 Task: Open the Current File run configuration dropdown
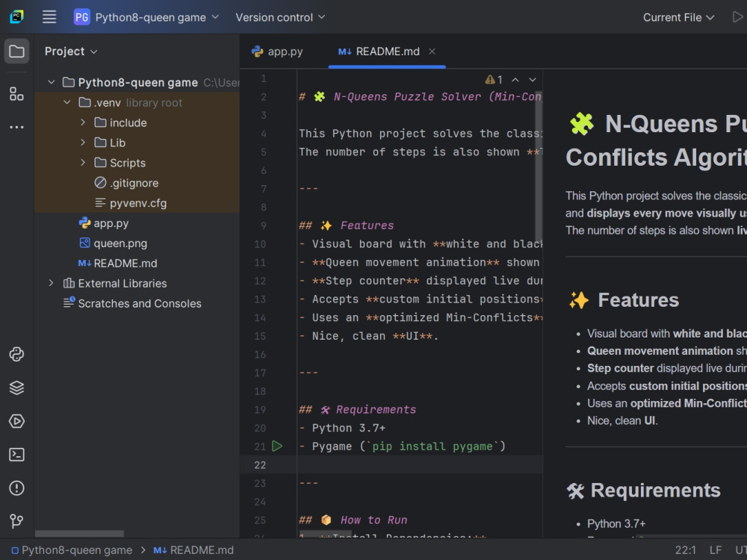[x=678, y=18]
